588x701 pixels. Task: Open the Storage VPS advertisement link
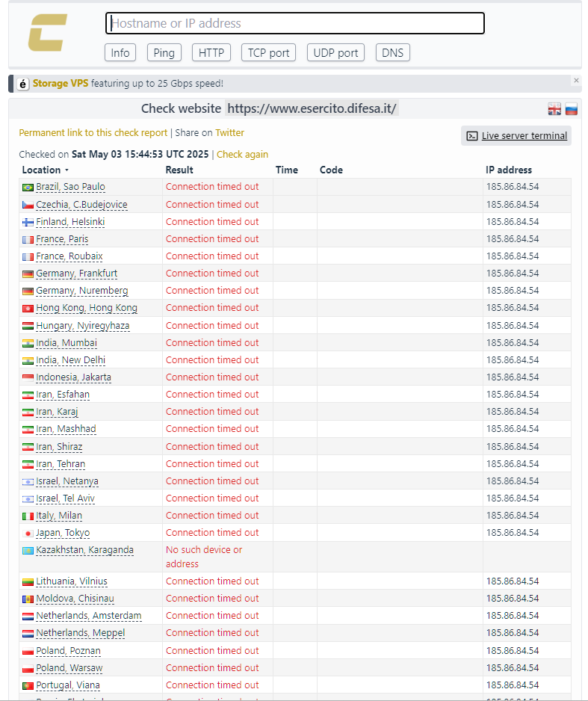60,84
